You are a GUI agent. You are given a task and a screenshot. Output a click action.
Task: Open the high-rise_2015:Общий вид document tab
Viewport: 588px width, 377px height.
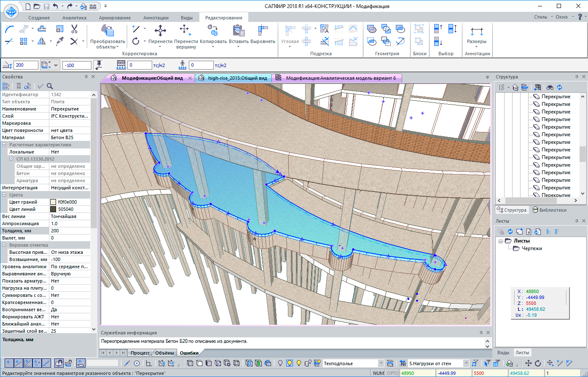pyautogui.click(x=237, y=78)
